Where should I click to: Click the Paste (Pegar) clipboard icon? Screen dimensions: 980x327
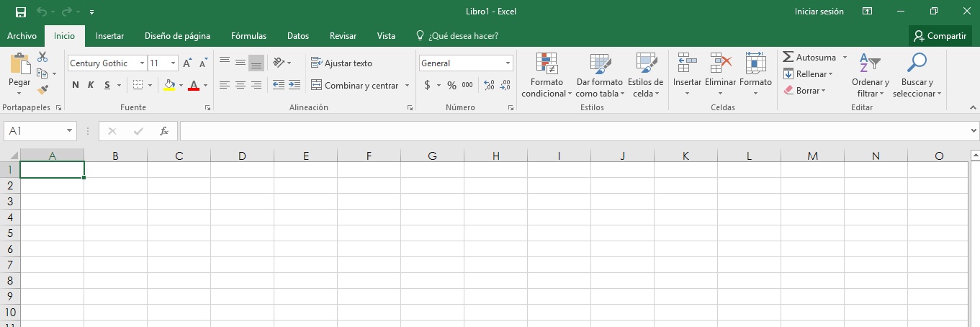pyautogui.click(x=20, y=63)
